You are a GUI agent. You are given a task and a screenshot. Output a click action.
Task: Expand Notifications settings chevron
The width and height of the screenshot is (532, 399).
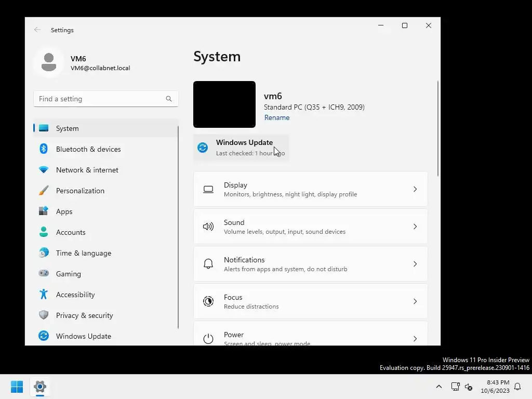[415, 264]
